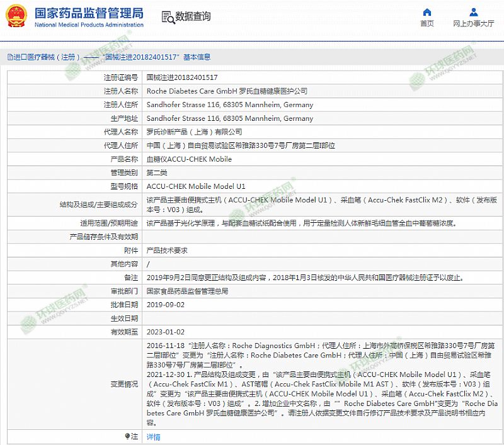Click the 变更情况 row label

click(123, 383)
